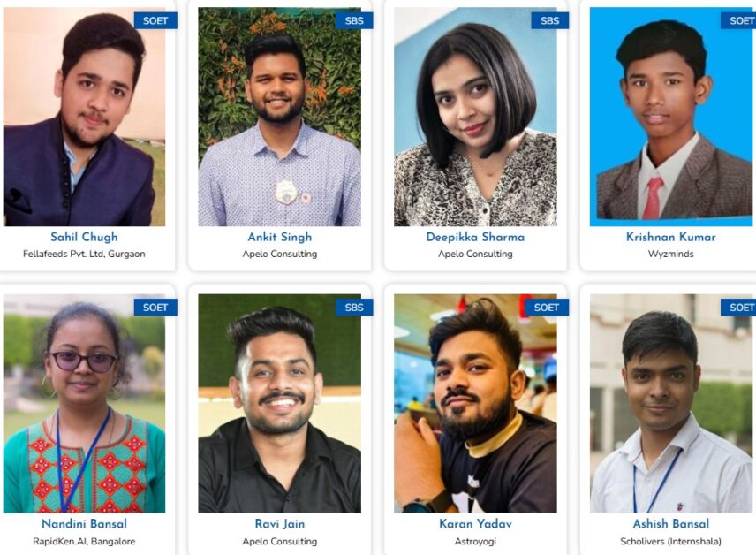756x555 pixels.
Task: Click the Scholivers (Internshala) company text
Action: [x=670, y=542]
